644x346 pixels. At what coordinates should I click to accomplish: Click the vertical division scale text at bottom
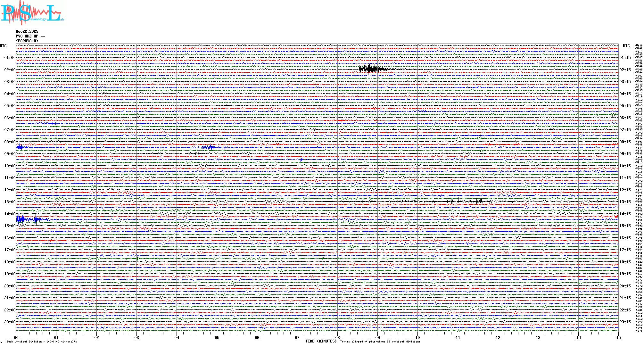[42, 342]
